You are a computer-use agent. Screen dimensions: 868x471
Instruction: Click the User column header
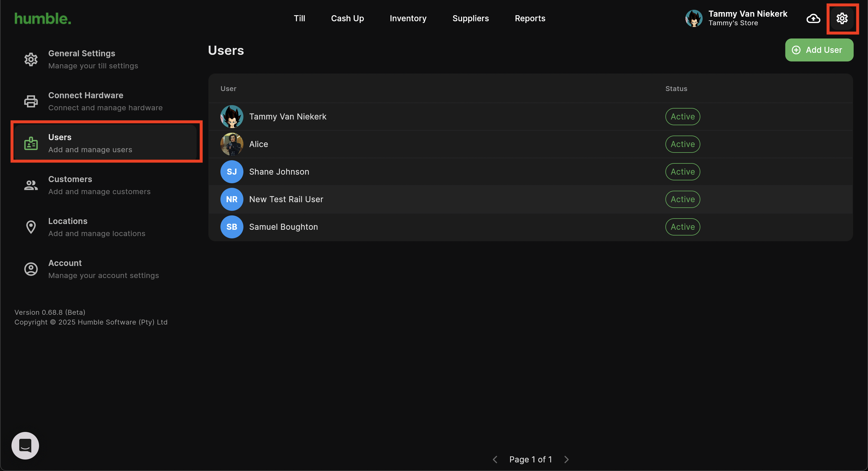[x=228, y=89]
